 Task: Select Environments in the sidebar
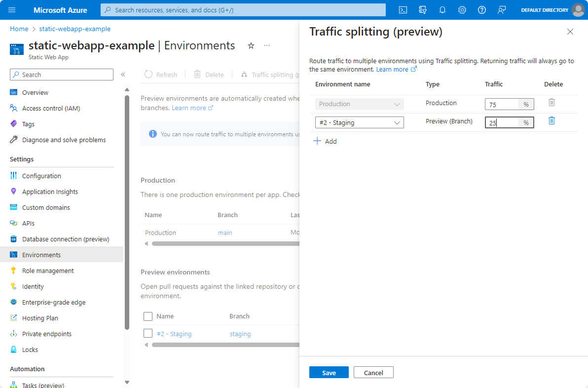62,255
